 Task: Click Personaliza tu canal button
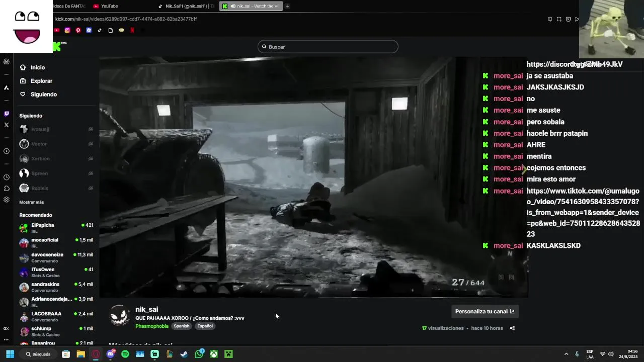click(x=485, y=311)
